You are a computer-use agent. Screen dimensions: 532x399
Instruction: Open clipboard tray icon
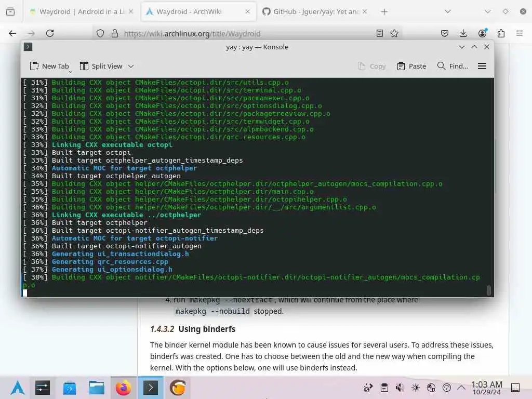coord(384,388)
